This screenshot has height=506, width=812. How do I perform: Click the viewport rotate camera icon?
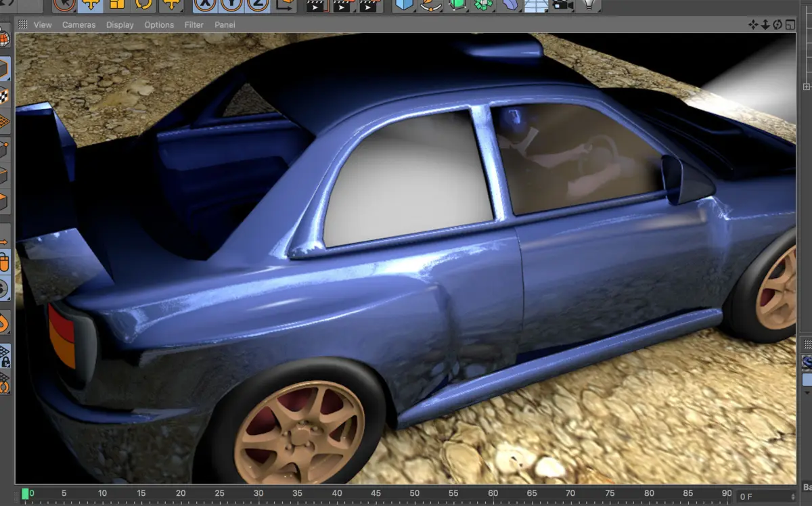coord(777,24)
